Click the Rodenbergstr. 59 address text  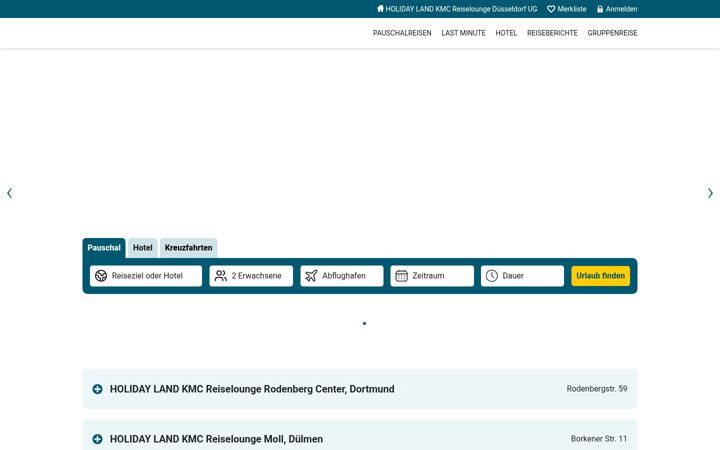(x=597, y=388)
